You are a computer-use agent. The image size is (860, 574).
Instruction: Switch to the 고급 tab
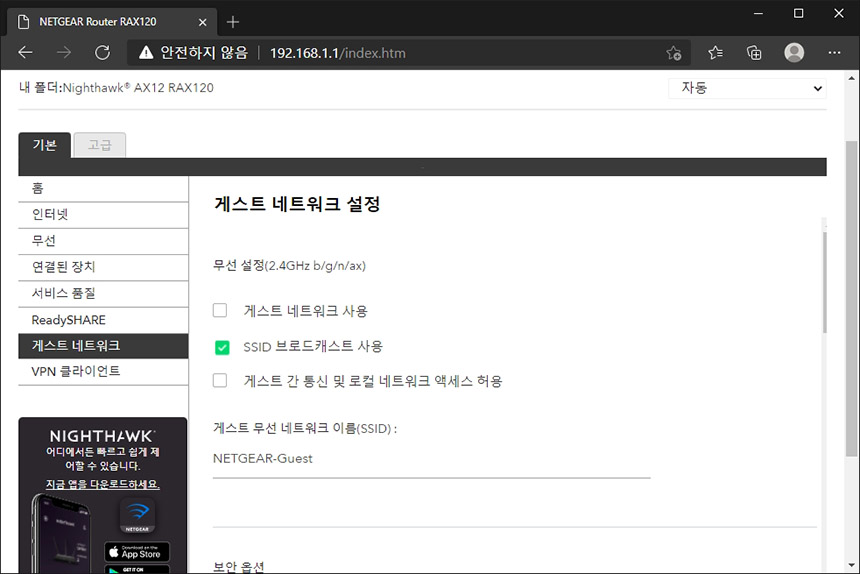[x=100, y=145]
